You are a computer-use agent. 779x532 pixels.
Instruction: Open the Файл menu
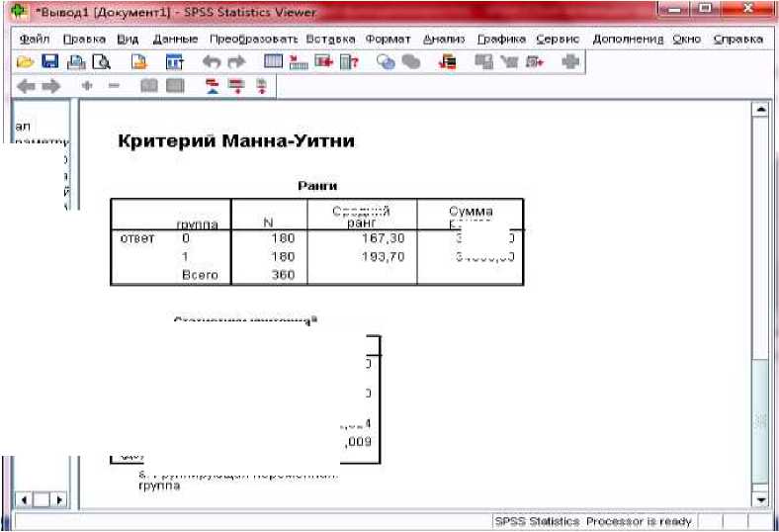[x=35, y=39]
